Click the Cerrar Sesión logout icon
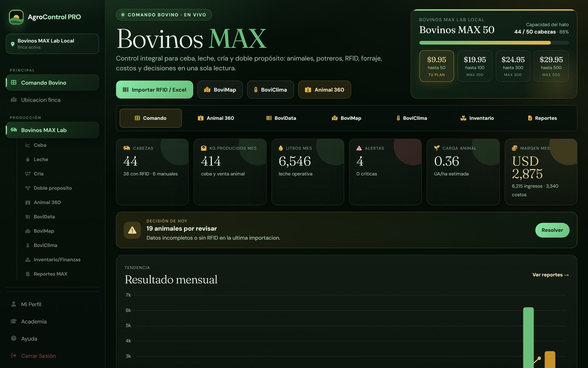Image resolution: width=588 pixels, height=368 pixels. [x=14, y=355]
